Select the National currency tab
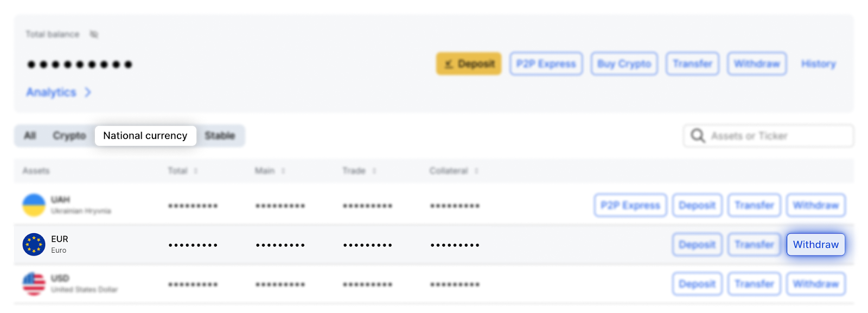The image size is (868, 313). pos(145,136)
